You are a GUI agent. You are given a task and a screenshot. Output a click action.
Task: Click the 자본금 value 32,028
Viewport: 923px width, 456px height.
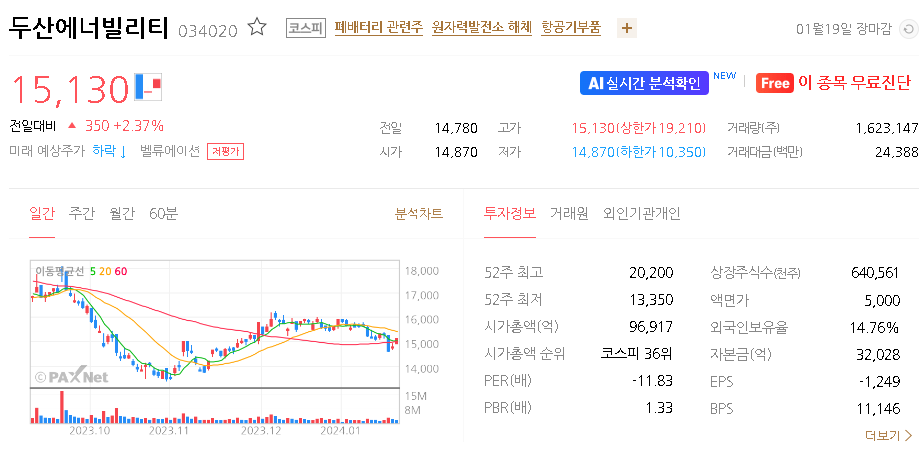click(878, 354)
